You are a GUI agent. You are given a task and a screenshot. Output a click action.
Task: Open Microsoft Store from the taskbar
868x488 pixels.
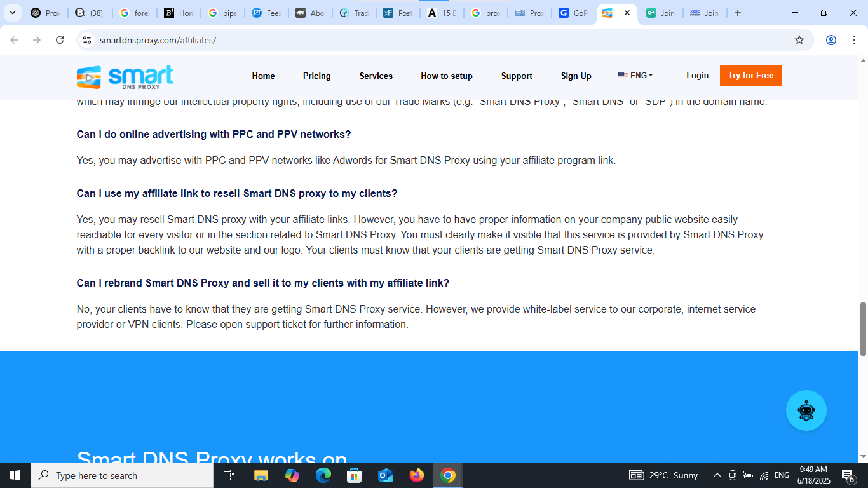point(355,475)
